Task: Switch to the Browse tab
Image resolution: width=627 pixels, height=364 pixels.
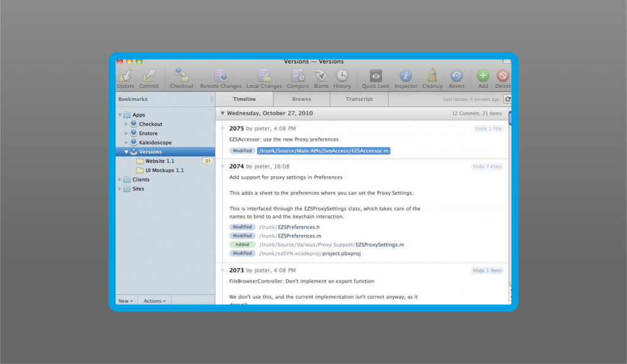Action: 301,99
